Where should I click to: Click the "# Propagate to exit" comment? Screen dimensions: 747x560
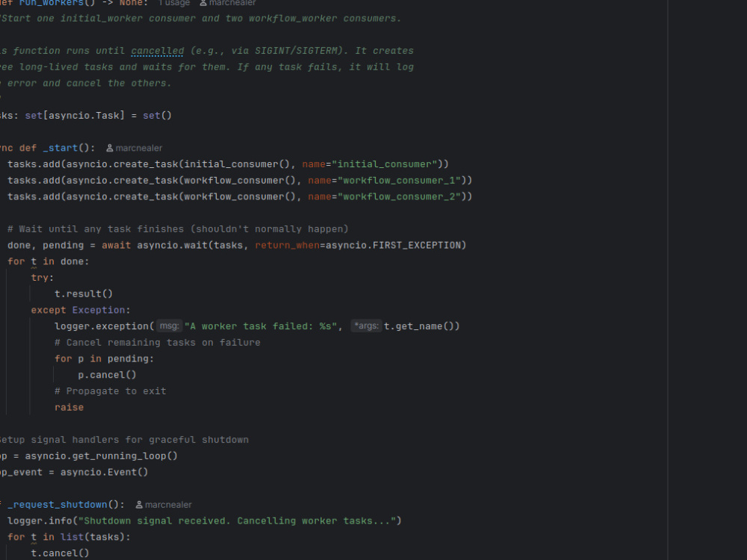point(111,391)
